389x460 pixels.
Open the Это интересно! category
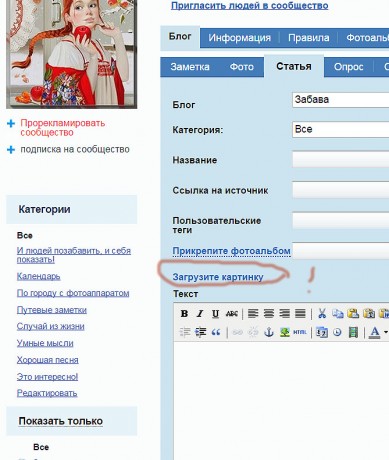47,377
